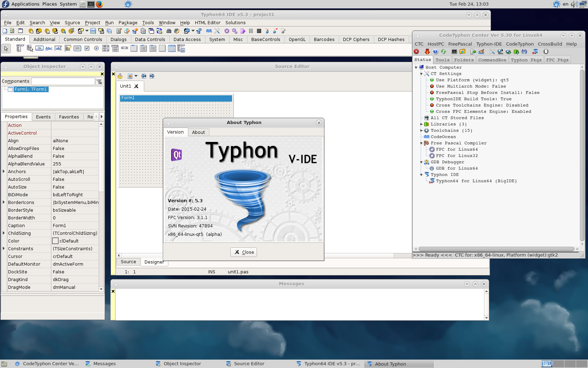Expand the BorderIcons property row

[x=4, y=202]
